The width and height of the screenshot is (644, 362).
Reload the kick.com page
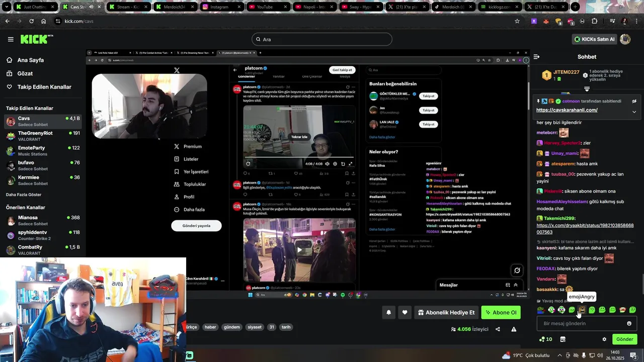pos(31,21)
